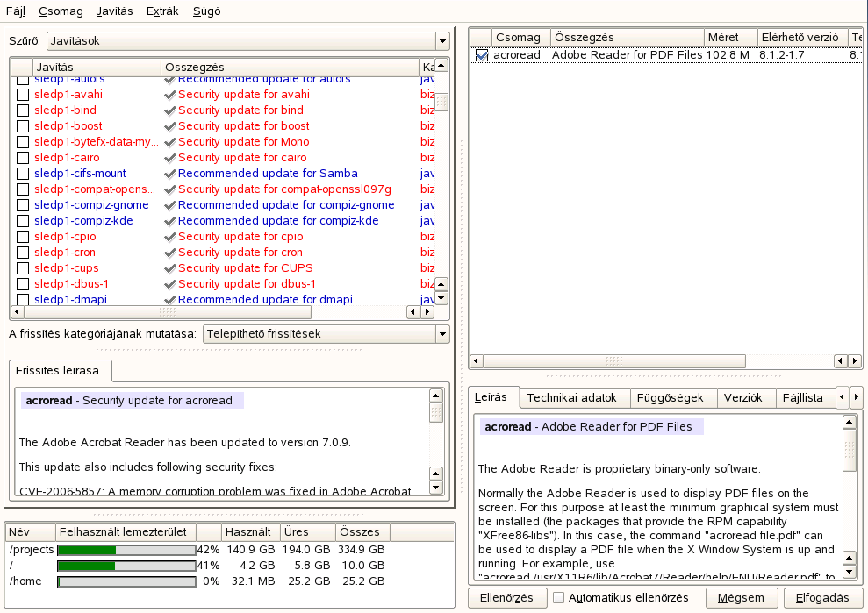Click the Mégsem button
This screenshot has height=613, width=868.
pos(742,598)
